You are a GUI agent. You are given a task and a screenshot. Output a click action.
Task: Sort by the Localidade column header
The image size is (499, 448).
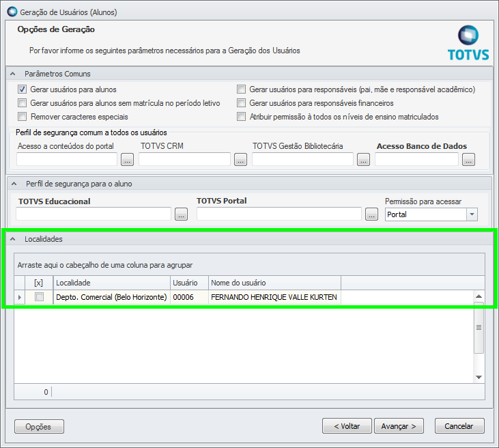click(112, 283)
